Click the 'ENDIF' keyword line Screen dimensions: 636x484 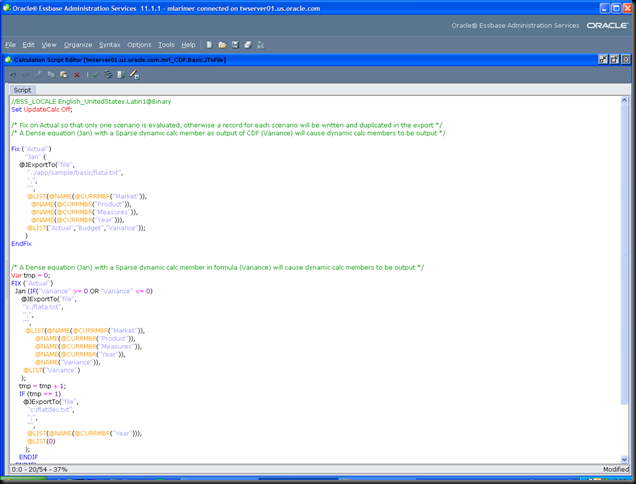click(x=28, y=457)
